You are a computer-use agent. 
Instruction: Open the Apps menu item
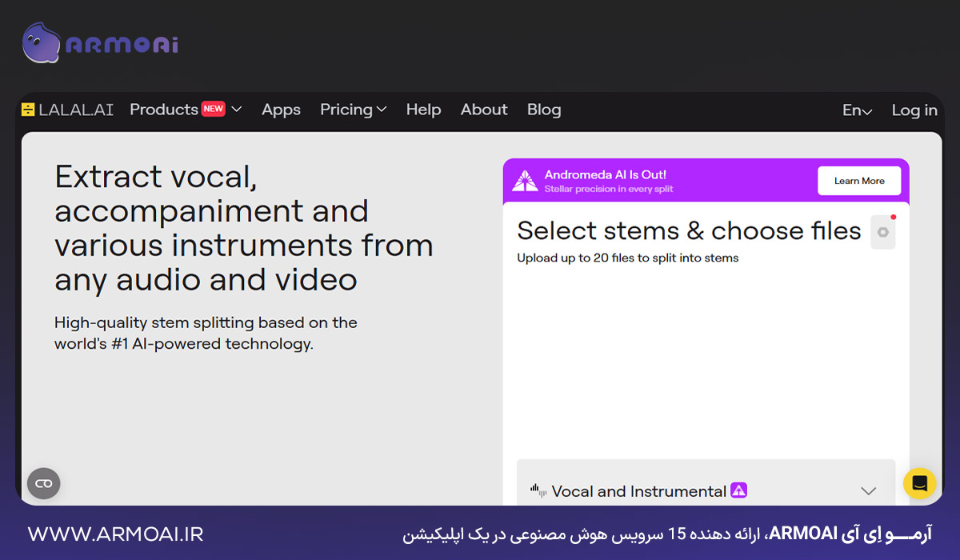tap(281, 110)
